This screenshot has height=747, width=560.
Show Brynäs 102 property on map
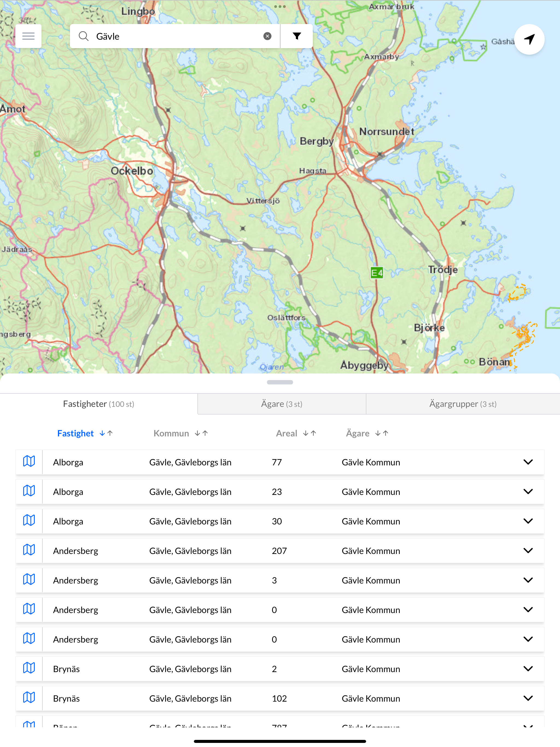[29, 698]
